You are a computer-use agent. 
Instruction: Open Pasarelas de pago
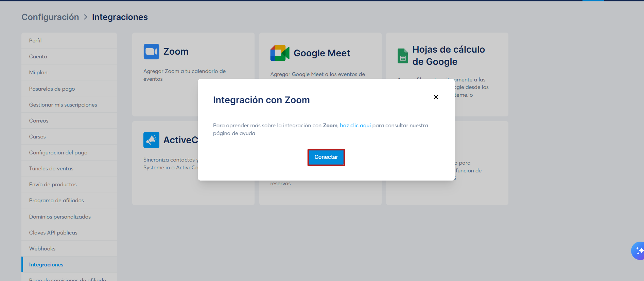tap(69, 89)
